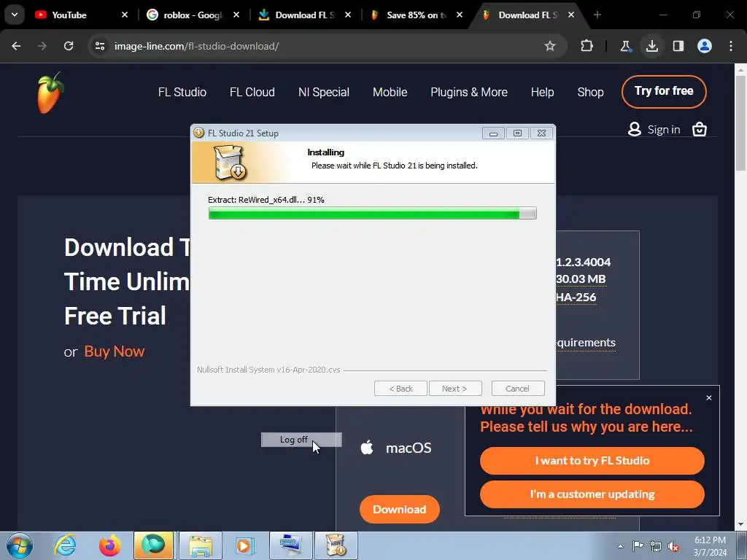
Task: Click the muted volume tray icon
Action: tap(673, 546)
